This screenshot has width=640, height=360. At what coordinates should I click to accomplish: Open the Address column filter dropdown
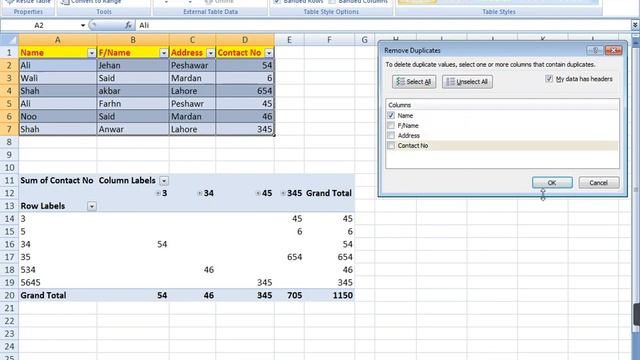[x=210, y=53]
